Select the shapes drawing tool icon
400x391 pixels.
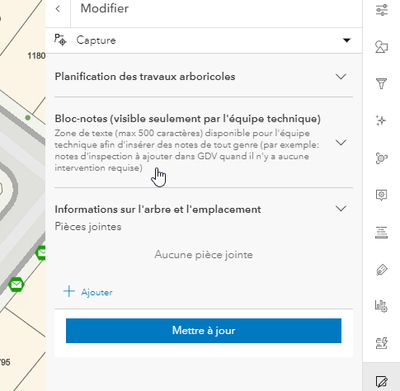coord(382,47)
